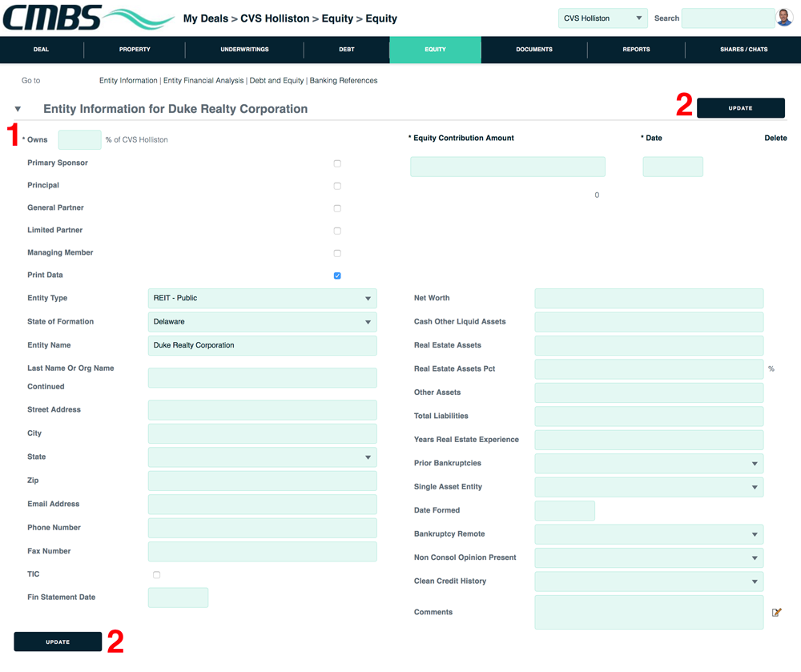This screenshot has height=672, width=801.
Task: Click the top Update button
Action: click(741, 108)
